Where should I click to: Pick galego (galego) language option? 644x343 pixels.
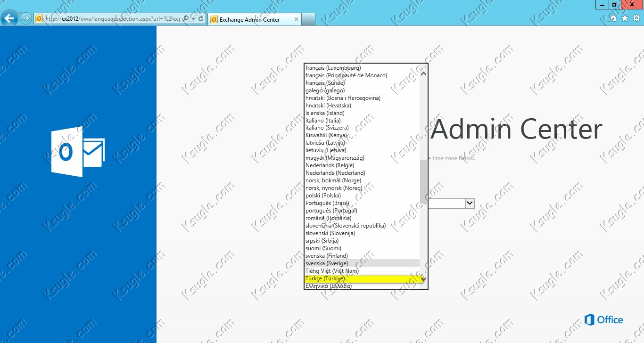point(362,90)
